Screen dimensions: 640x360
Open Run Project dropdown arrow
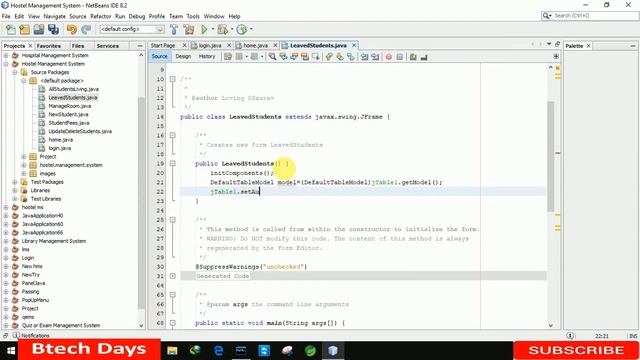pyautogui.click(x=213, y=29)
